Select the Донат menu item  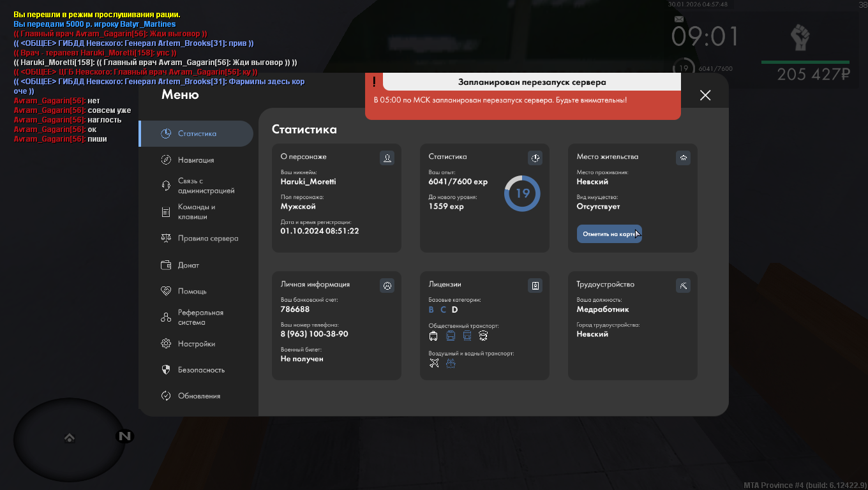coord(188,265)
